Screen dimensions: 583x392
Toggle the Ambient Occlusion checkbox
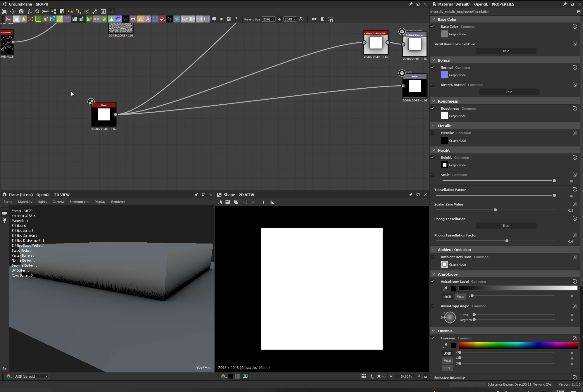[x=432, y=257]
